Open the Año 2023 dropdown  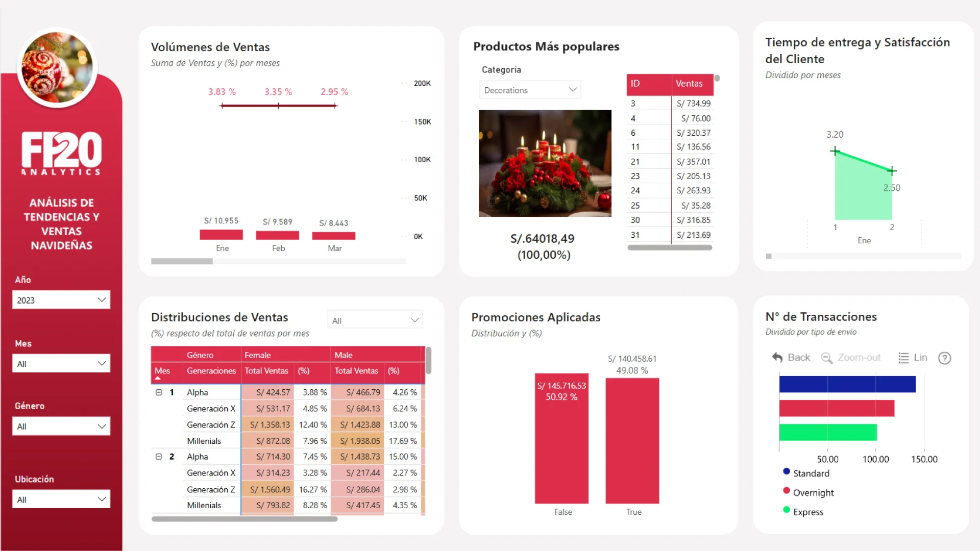[x=61, y=300]
